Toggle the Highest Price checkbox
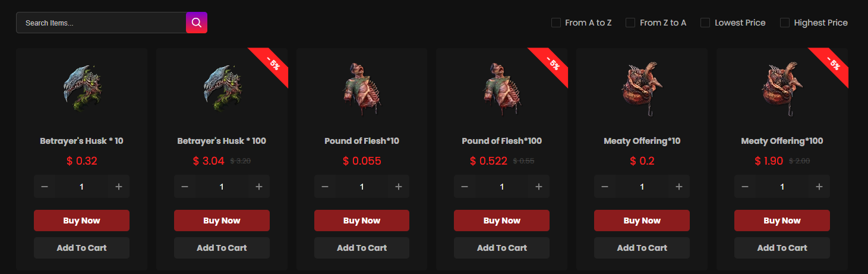868x274 pixels. point(785,23)
